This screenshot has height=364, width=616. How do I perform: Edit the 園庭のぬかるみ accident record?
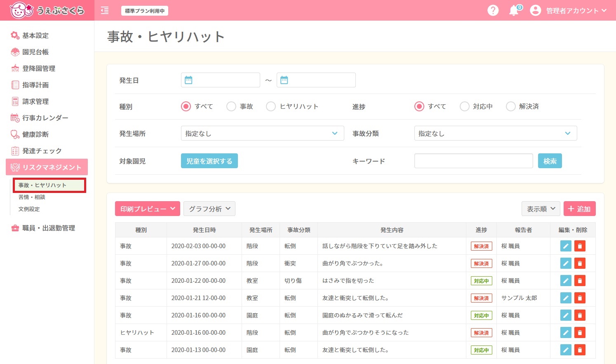pos(566,315)
